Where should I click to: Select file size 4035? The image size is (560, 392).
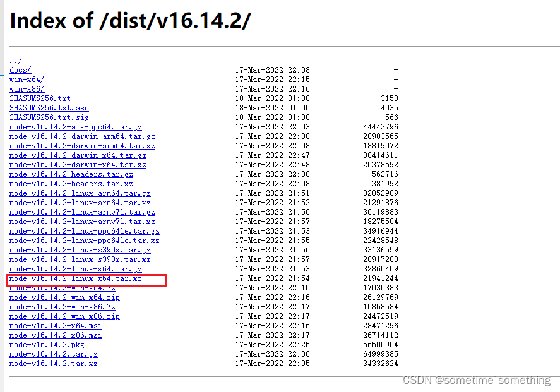(x=390, y=108)
